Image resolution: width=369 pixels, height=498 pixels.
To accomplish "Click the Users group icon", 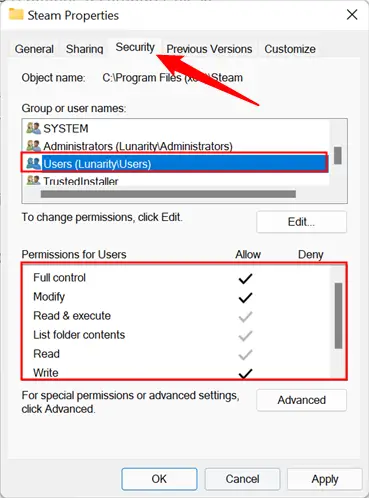I will click(33, 164).
